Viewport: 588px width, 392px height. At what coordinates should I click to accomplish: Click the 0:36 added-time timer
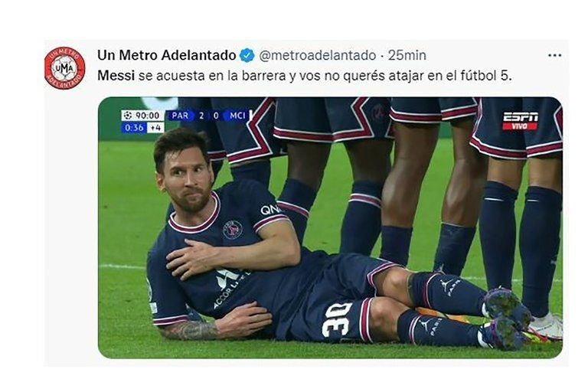pyautogui.click(x=134, y=128)
